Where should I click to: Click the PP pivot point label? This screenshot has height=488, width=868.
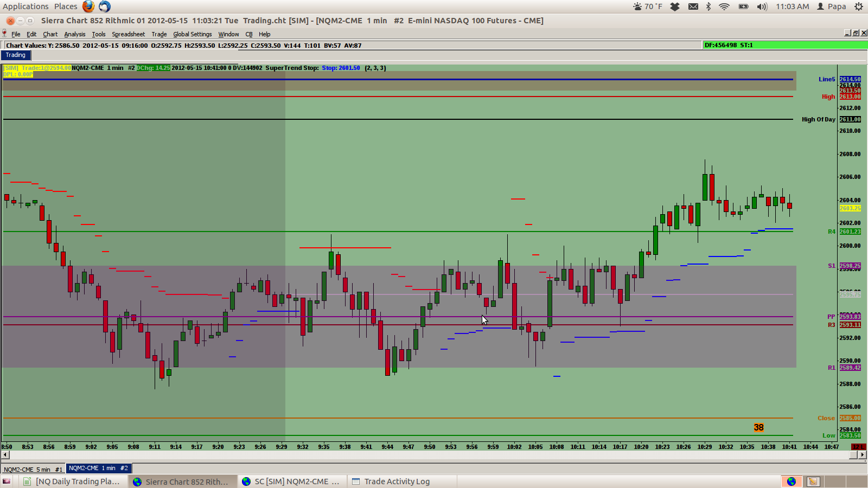tap(831, 317)
